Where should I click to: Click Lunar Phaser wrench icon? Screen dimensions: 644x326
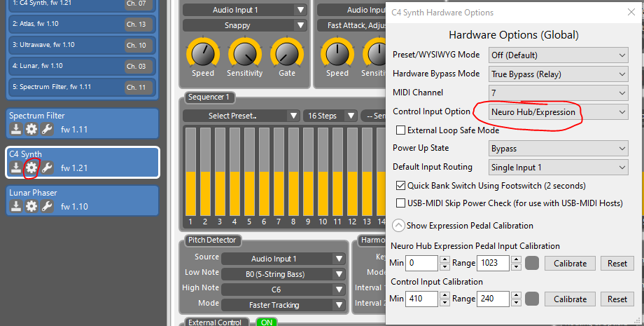tap(47, 206)
